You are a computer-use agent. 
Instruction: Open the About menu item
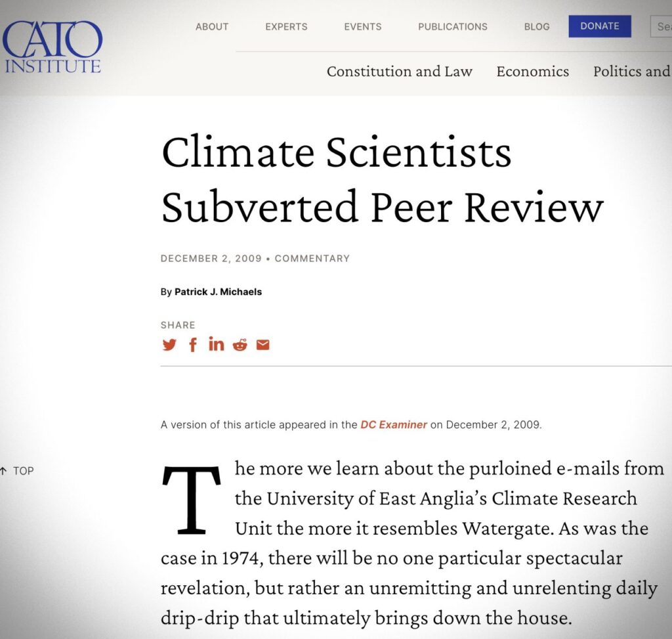[212, 26]
